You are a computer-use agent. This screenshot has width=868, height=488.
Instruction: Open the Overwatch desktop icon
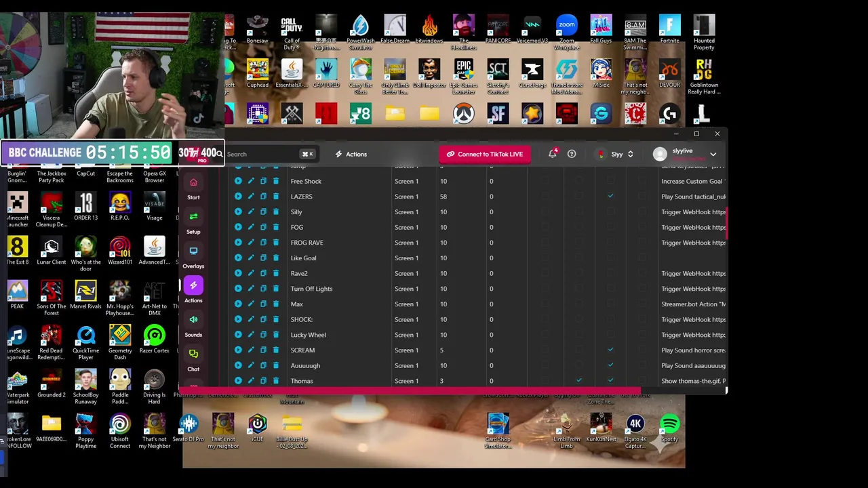463,113
